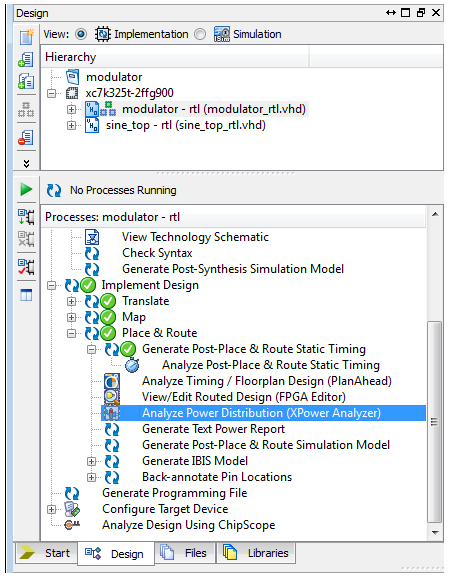Select the Translate process label
The image size is (450, 577).
click(x=146, y=301)
